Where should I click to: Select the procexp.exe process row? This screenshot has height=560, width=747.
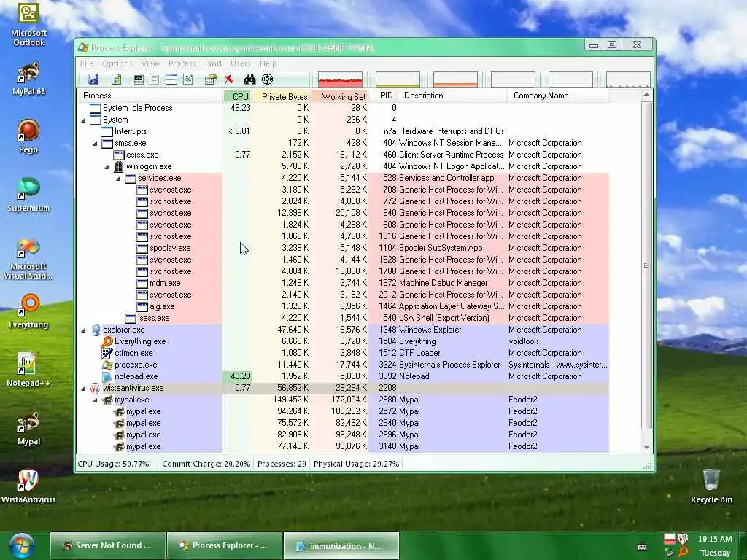click(x=343, y=365)
